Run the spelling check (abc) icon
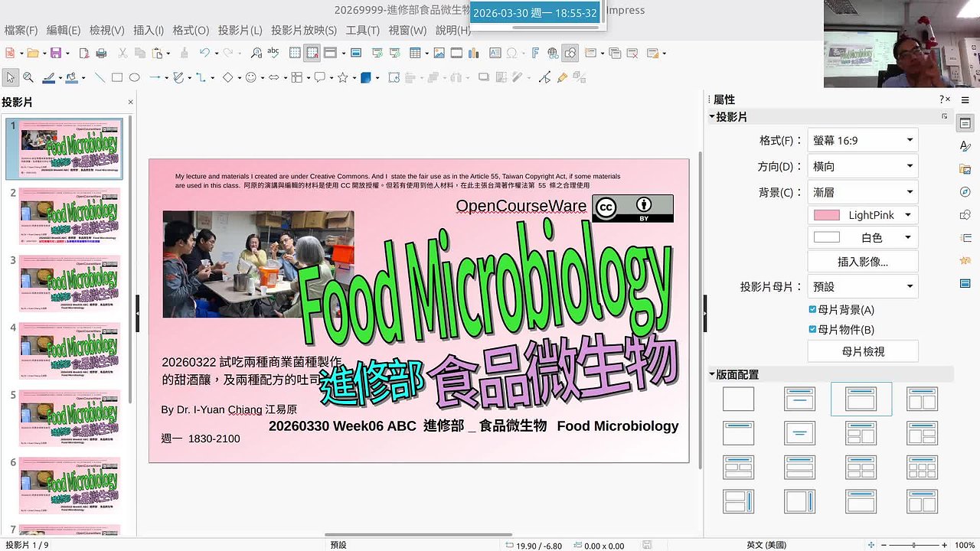The height and width of the screenshot is (551, 980). 273,53
